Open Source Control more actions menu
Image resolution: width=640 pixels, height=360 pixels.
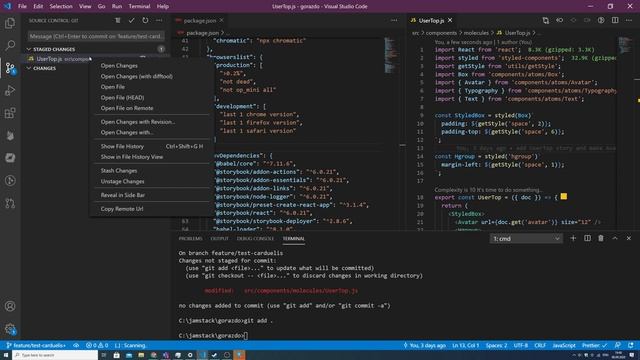coord(159,20)
